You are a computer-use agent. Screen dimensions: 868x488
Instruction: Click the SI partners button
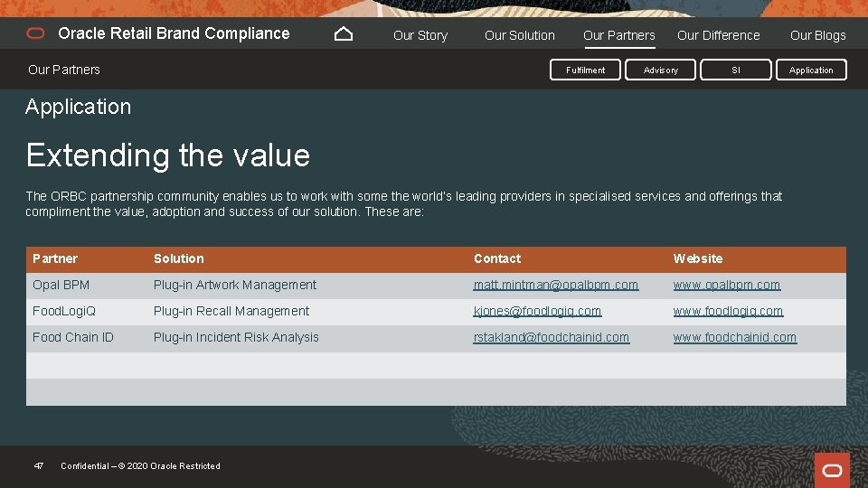tap(736, 70)
